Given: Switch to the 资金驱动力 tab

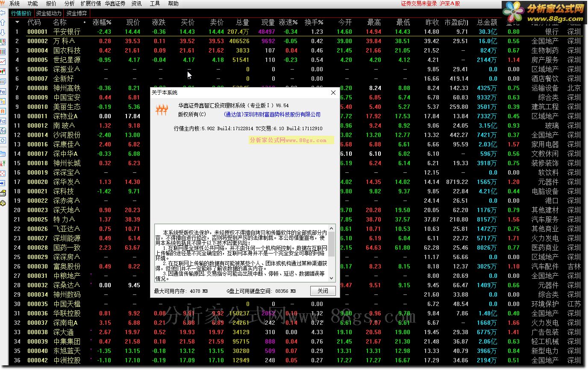Looking at the screenshot, I should [49, 13].
